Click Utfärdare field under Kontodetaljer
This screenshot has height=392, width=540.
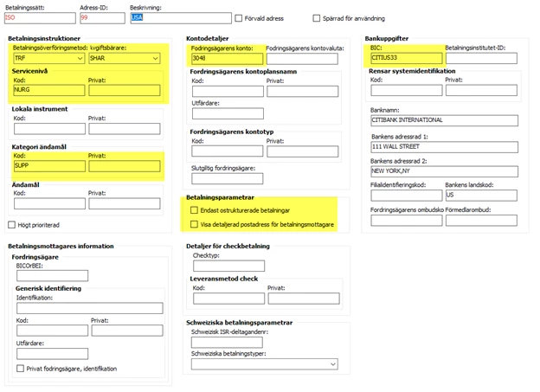coord(228,113)
